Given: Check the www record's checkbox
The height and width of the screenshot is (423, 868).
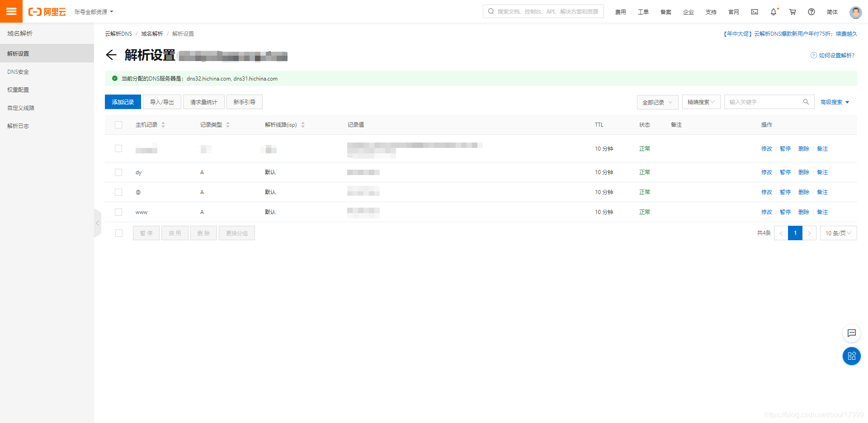Looking at the screenshot, I should click(118, 212).
